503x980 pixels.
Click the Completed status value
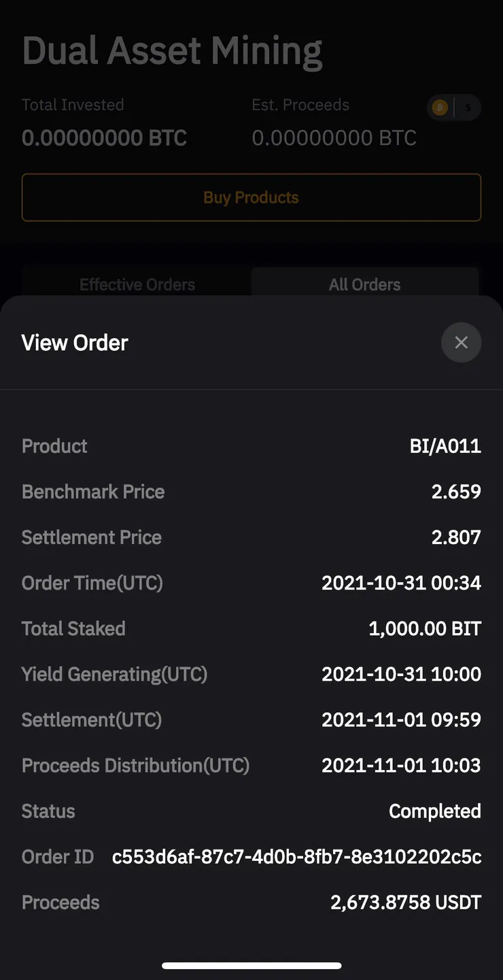[x=434, y=811]
